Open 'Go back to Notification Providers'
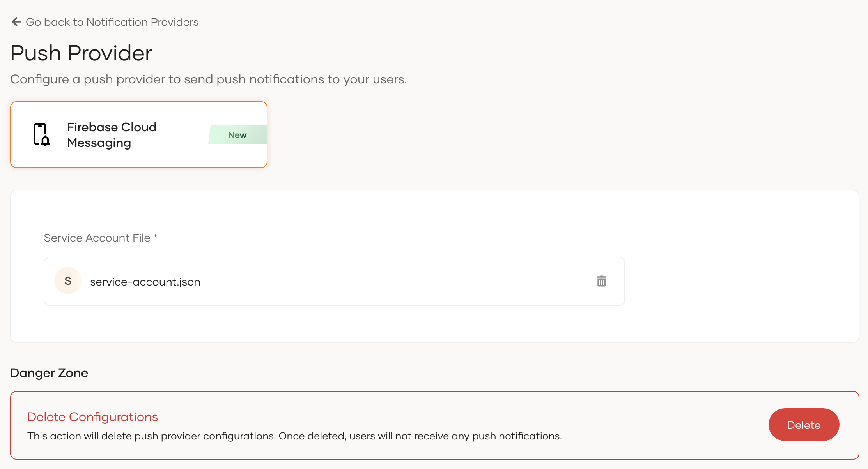This screenshot has width=868, height=469. pos(112,22)
